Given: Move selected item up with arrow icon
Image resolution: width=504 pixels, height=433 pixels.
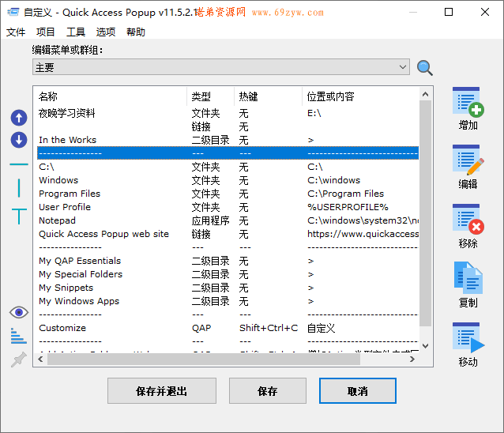Looking at the screenshot, I should point(19,118).
